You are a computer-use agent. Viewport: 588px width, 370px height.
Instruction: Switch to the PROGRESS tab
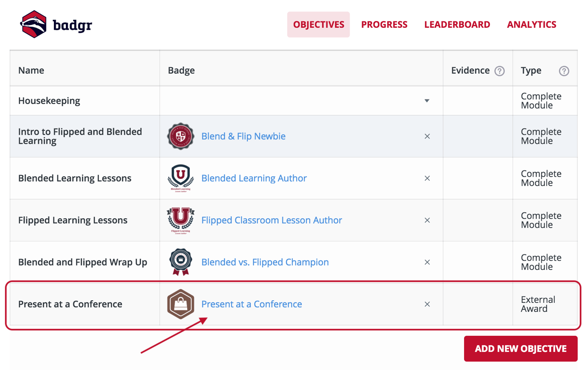(384, 24)
